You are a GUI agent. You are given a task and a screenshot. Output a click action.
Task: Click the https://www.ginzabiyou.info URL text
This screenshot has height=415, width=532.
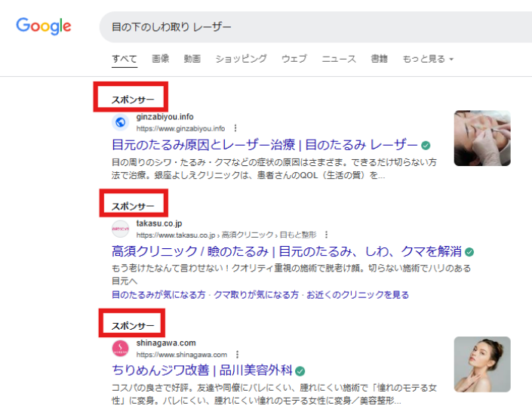[180, 128]
